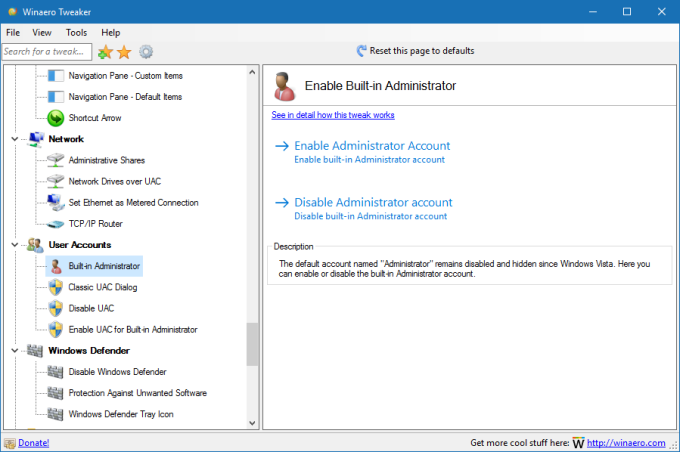Click the Description group label
The height and width of the screenshot is (452, 680).
[x=293, y=246]
